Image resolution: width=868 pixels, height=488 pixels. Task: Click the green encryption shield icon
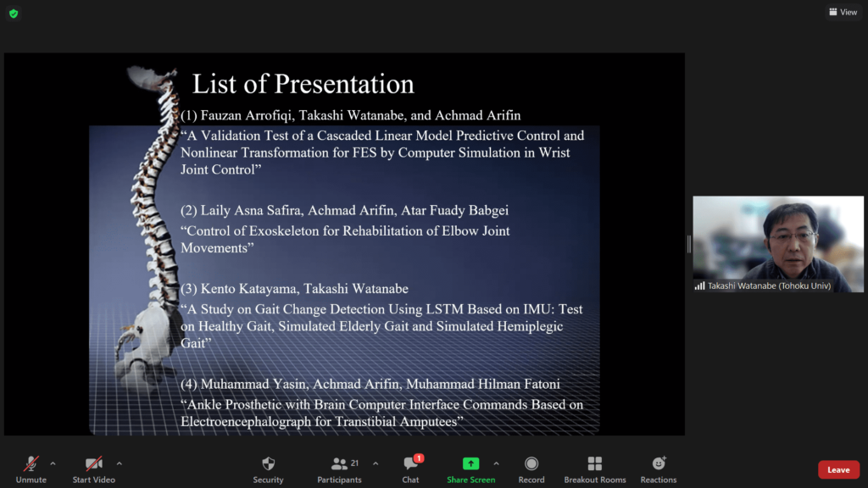click(14, 14)
